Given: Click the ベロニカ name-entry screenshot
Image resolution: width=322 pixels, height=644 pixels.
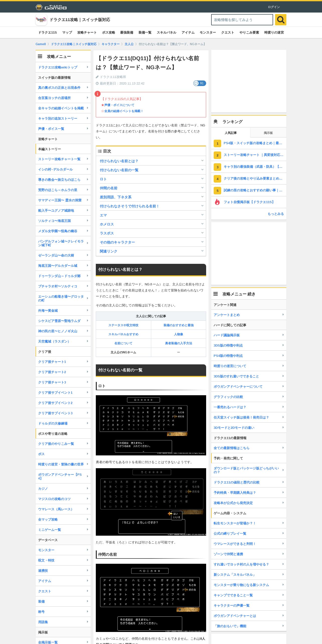Looking at the screenshot, I should coord(151,598).
